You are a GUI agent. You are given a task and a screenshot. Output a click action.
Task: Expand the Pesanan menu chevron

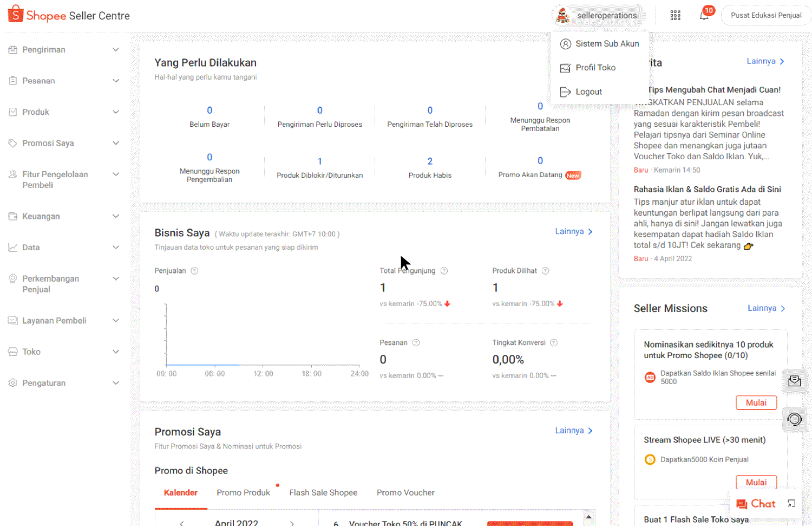point(116,81)
